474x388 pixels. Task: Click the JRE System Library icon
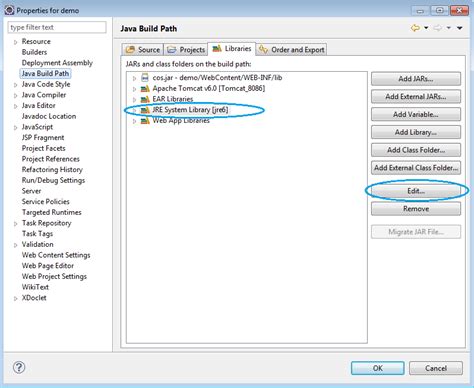(145, 110)
